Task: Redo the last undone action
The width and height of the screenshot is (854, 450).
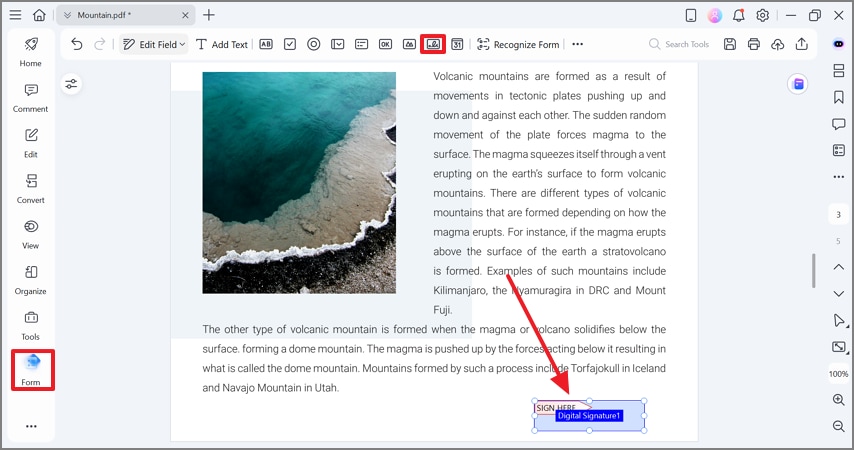Action: pyautogui.click(x=100, y=44)
